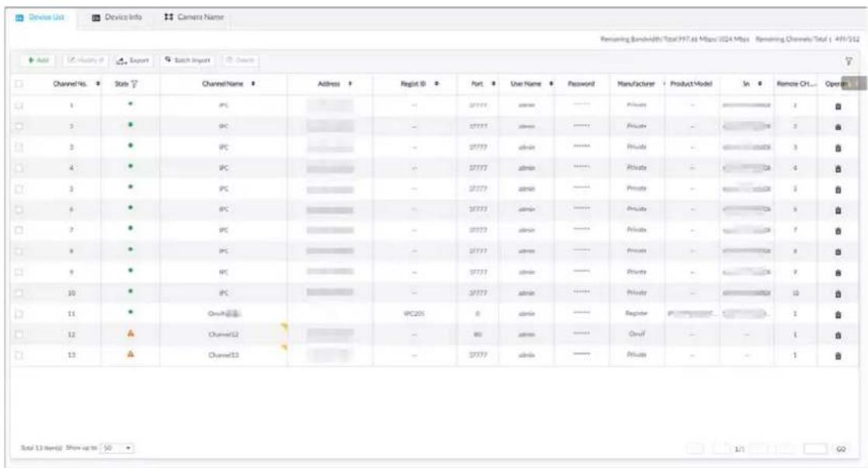Click the warning triangle state for Channel13
This screenshot has height=468, width=868.
(130, 354)
